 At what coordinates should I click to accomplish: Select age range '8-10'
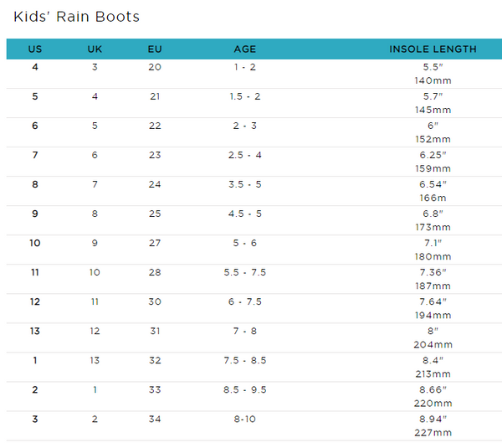click(245, 419)
